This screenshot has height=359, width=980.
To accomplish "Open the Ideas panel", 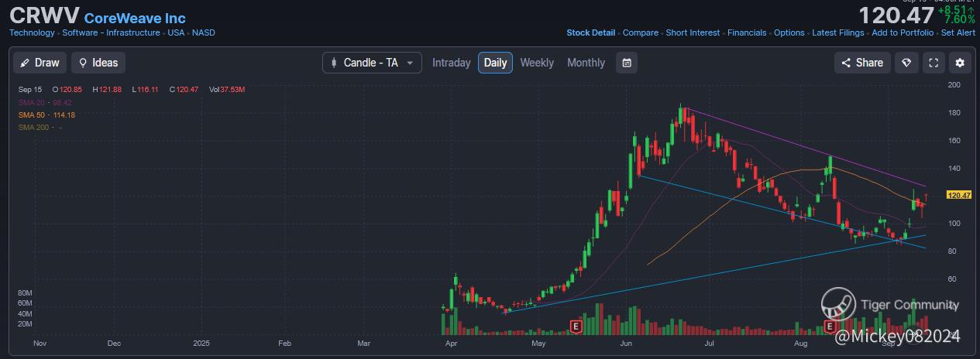I will pos(98,63).
